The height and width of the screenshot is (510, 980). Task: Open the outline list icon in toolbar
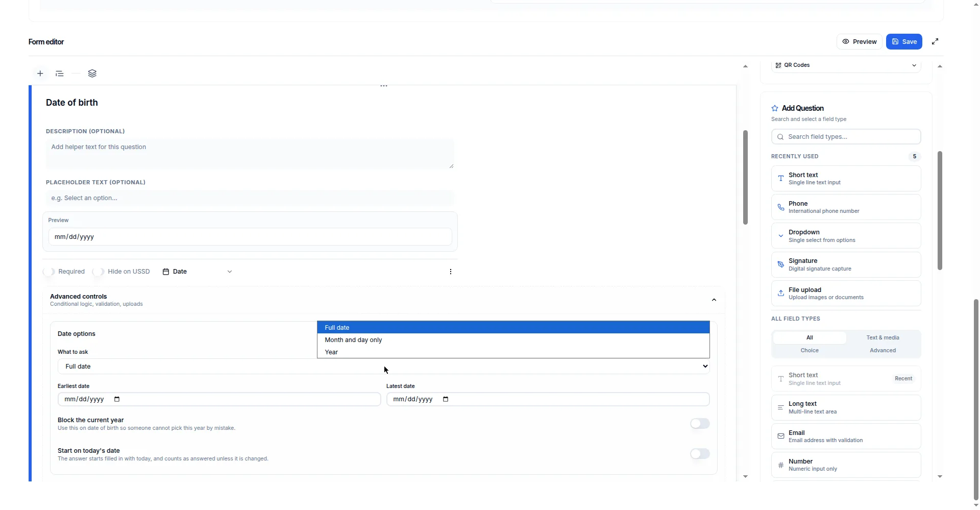tap(60, 74)
